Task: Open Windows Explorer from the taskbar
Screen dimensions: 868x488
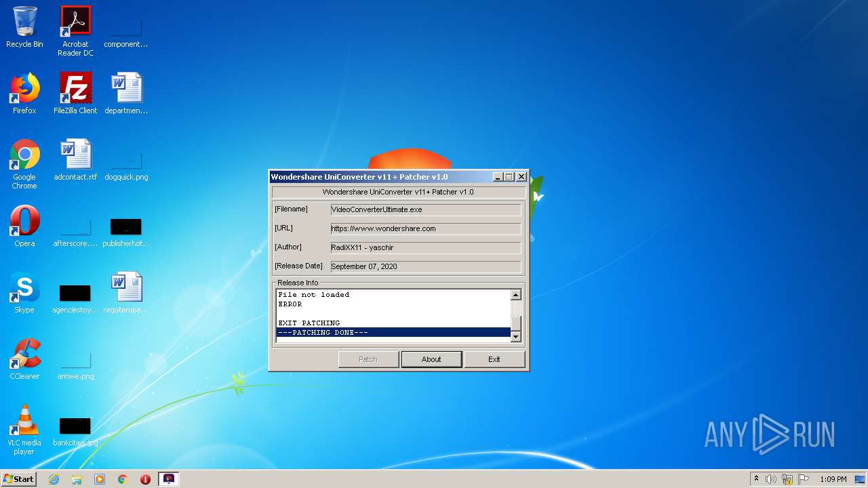Action: (77, 479)
